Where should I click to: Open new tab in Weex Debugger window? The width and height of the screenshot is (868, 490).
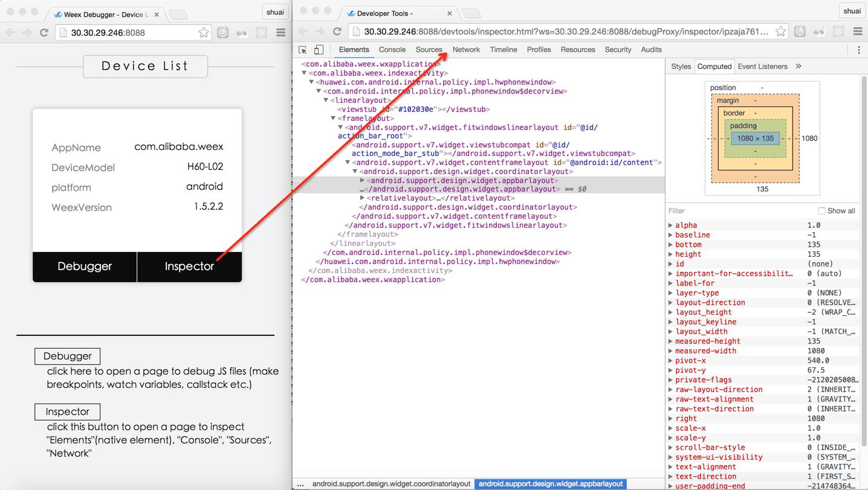click(x=178, y=15)
